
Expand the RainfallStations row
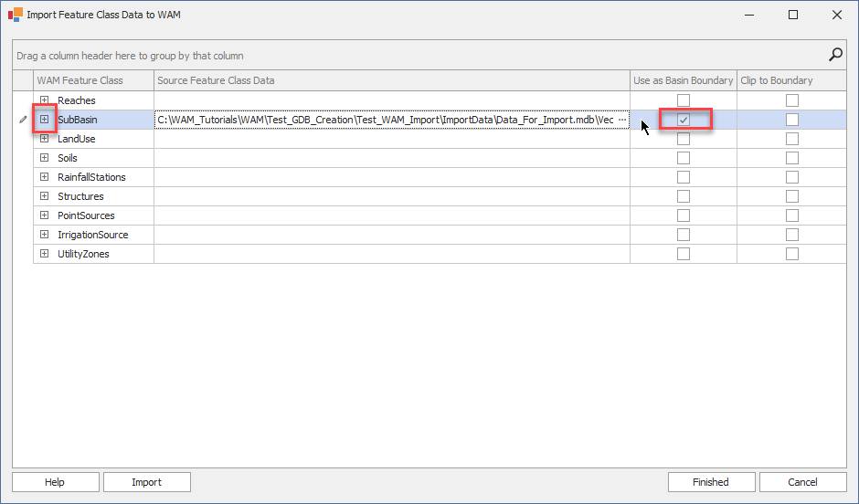(45, 177)
